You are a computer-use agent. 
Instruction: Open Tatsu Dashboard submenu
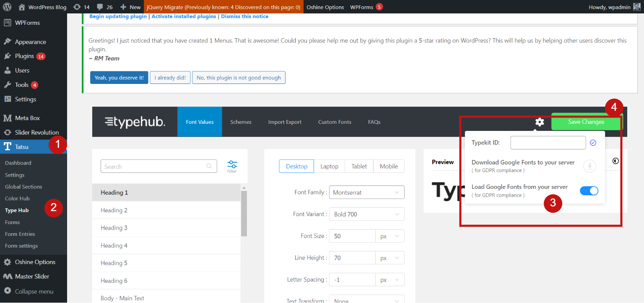18,163
